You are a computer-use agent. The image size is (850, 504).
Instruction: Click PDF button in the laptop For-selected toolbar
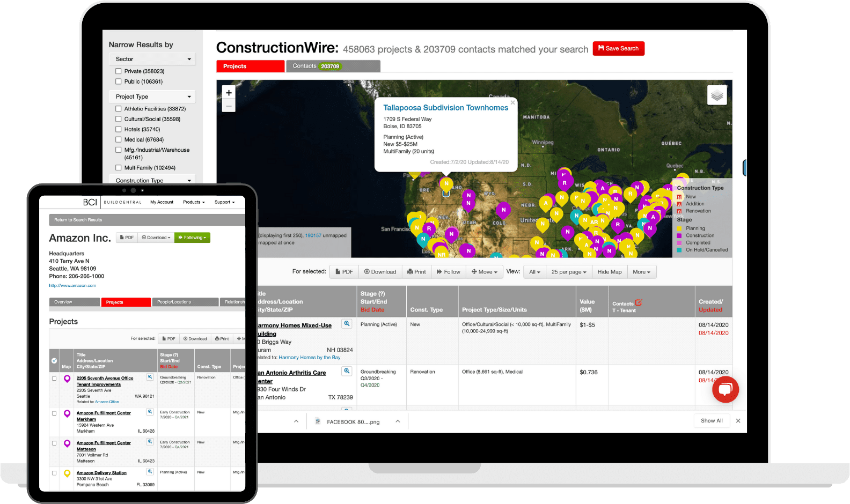click(x=344, y=272)
